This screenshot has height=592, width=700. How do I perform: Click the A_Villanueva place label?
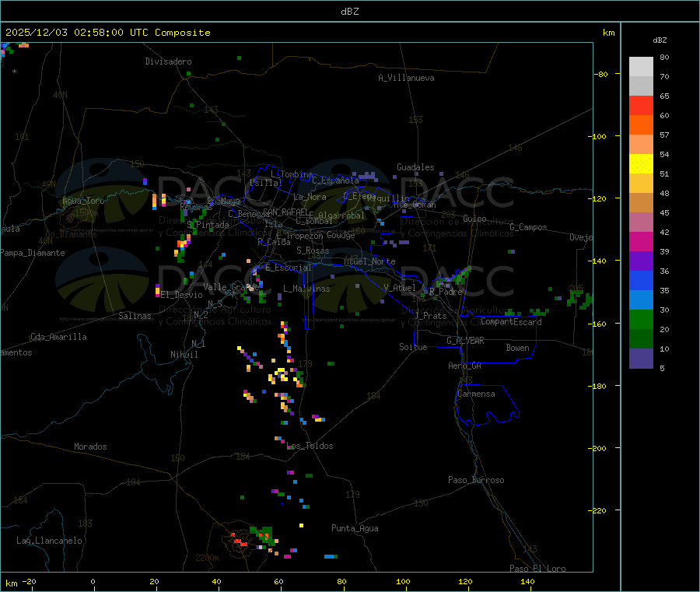406,78
